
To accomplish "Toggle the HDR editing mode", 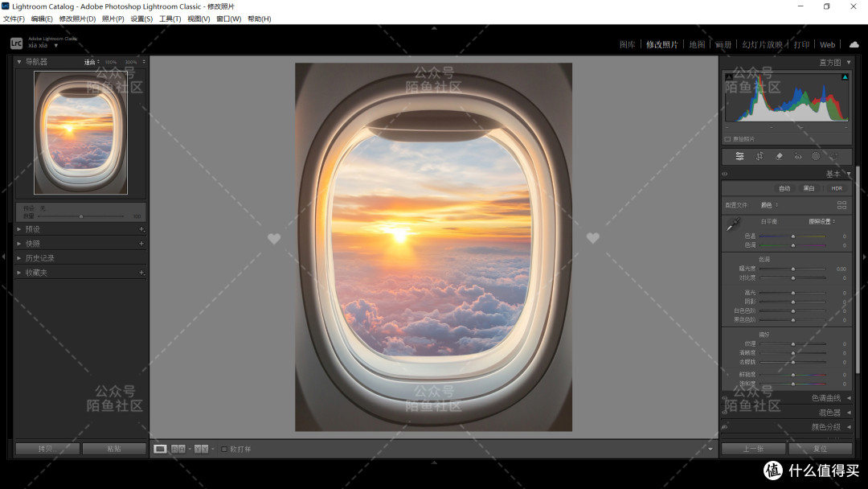I will click(x=837, y=188).
